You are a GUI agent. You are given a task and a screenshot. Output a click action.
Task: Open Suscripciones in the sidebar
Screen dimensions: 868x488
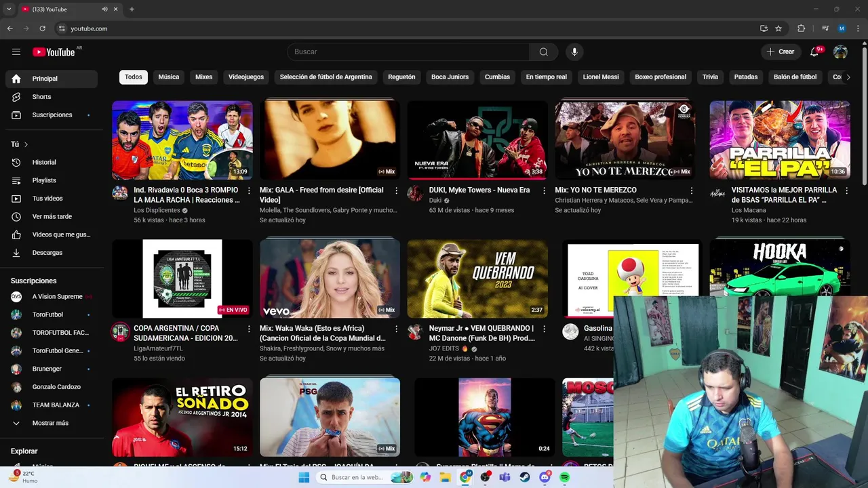[x=52, y=115]
